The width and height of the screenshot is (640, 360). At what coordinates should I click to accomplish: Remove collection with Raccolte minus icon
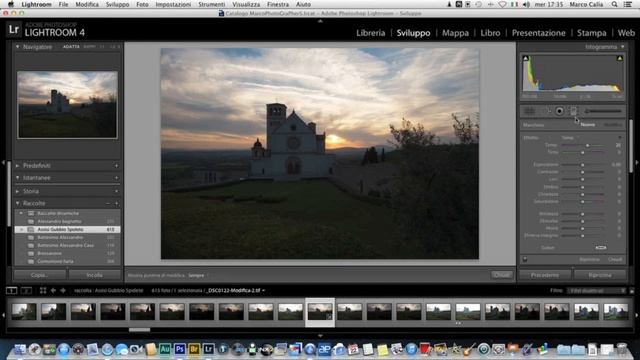click(108, 203)
